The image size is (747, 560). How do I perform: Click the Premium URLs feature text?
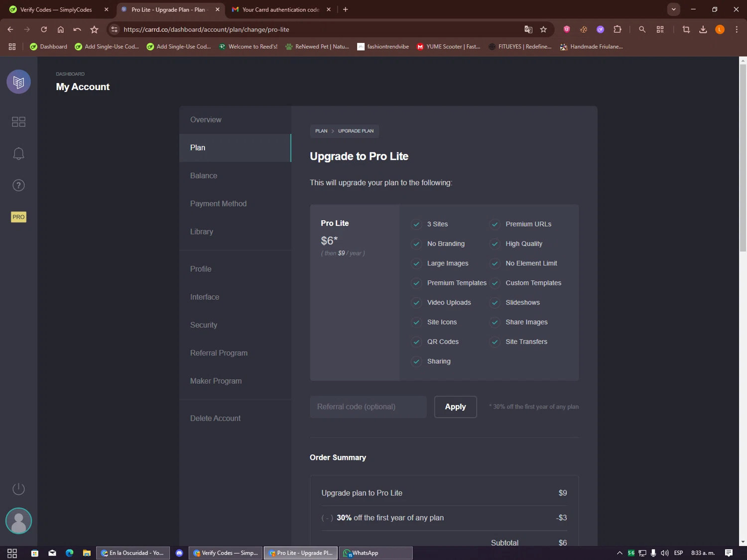pos(528,224)
